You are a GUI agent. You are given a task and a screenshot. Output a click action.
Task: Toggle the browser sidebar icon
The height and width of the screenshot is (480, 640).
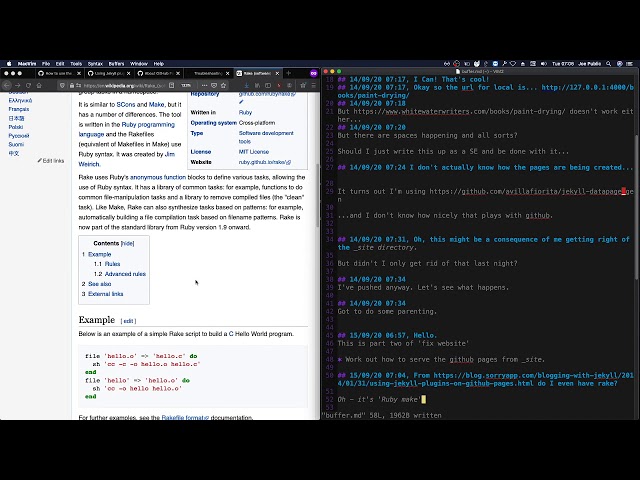pos(268,85)
